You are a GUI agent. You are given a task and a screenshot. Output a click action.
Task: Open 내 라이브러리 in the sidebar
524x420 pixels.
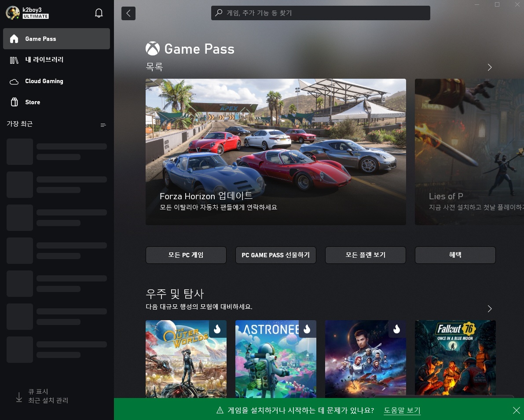point(56,60)
